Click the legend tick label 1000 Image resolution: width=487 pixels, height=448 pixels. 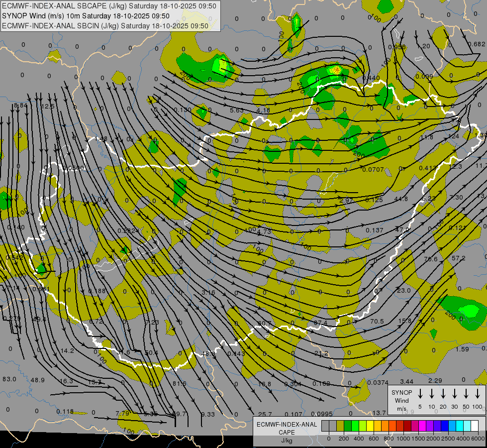point(403,439)
